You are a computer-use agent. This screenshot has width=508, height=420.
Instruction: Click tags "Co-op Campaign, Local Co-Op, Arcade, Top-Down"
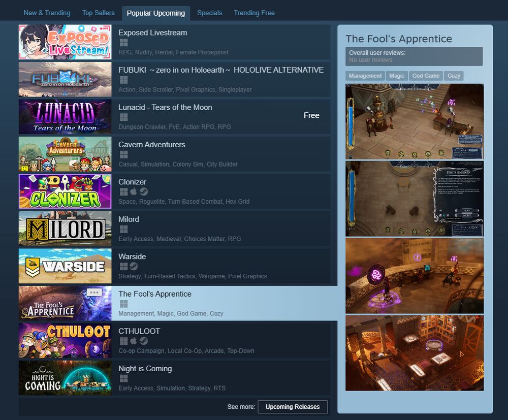186,351
